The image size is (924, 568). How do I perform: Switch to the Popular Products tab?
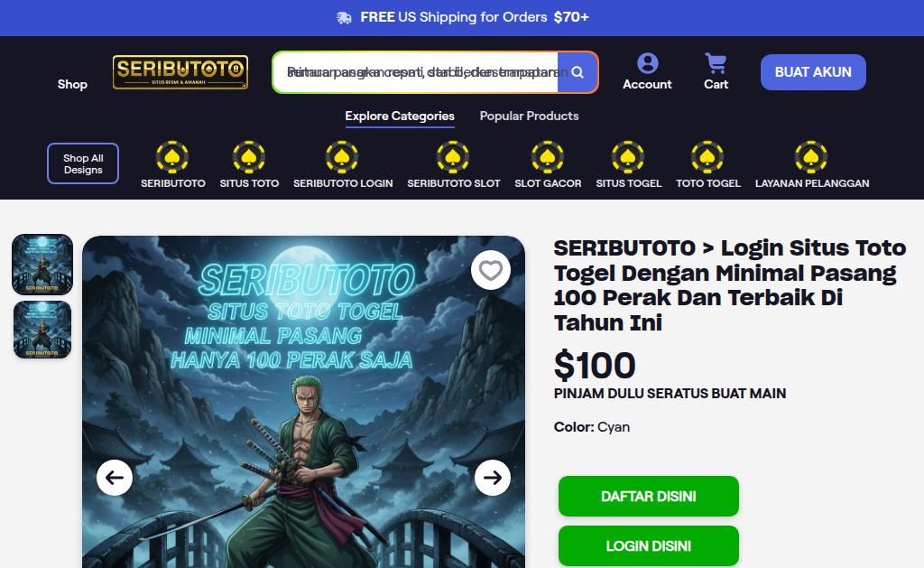tap(529, 116)
